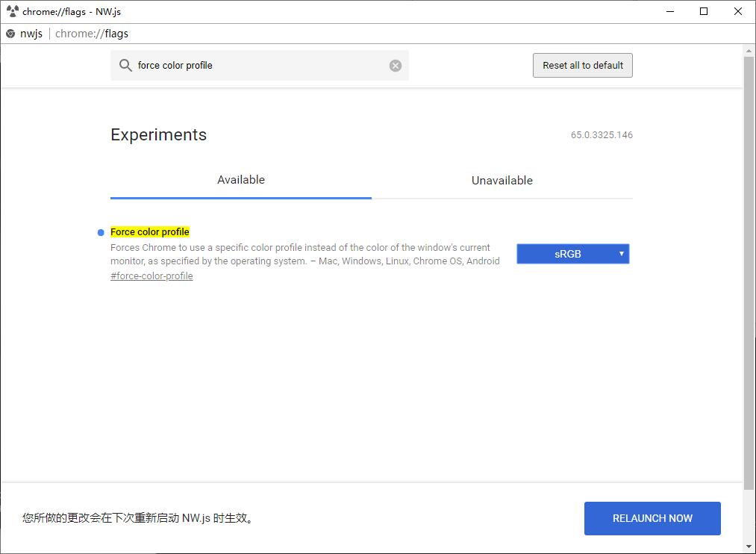The width and height of the screenshot is (756, 554).
Task: Open the #force-color-profile link
Action: point(151,276)
